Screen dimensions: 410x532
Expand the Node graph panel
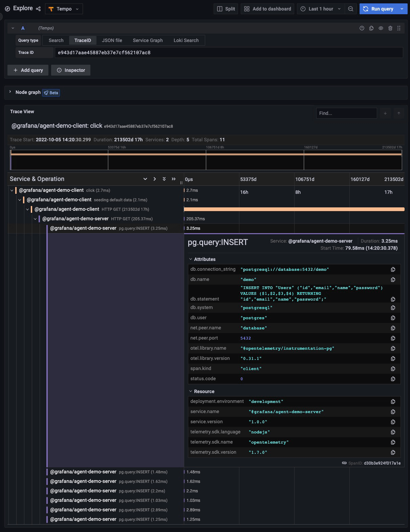(10, 92)
